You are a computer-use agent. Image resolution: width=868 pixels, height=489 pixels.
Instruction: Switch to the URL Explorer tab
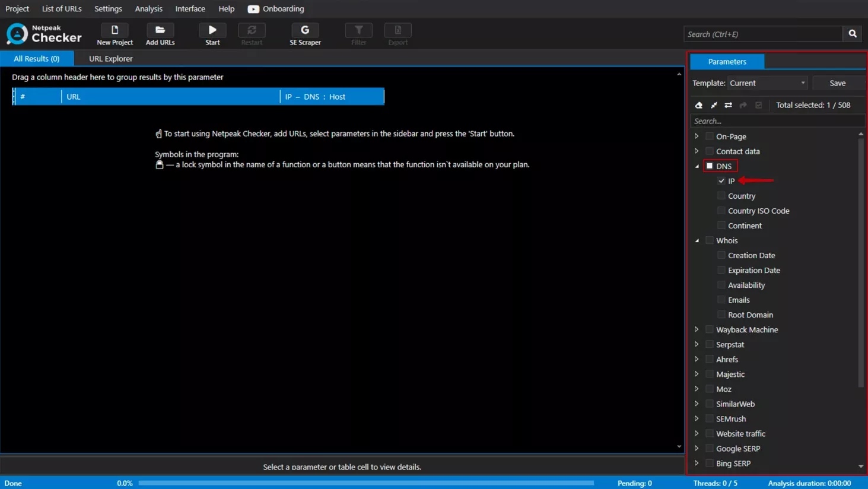click(x=111, y=59)
